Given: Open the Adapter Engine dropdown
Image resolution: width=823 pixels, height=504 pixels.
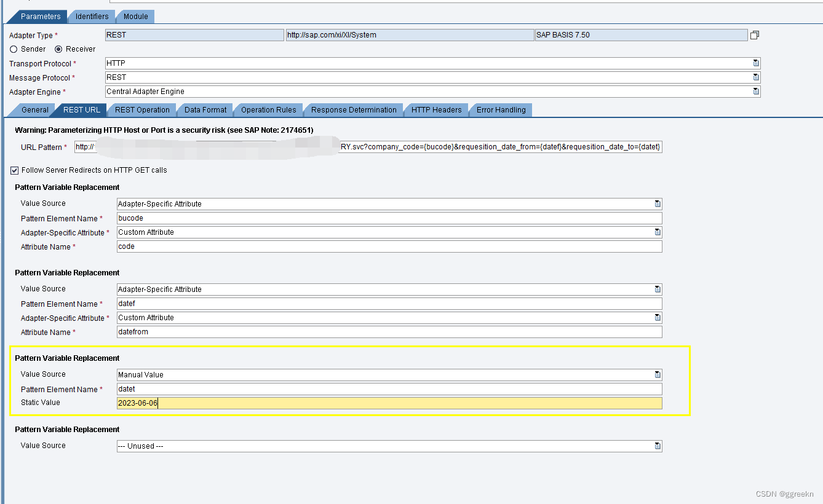Looking at the screenshot, I should [756, 92].
